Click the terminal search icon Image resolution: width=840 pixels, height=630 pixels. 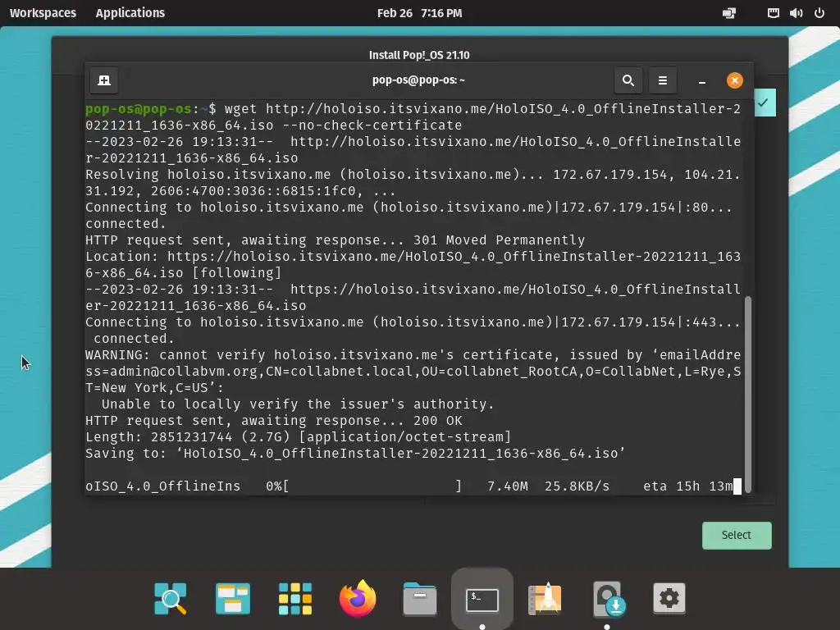(x=628, y=80)
